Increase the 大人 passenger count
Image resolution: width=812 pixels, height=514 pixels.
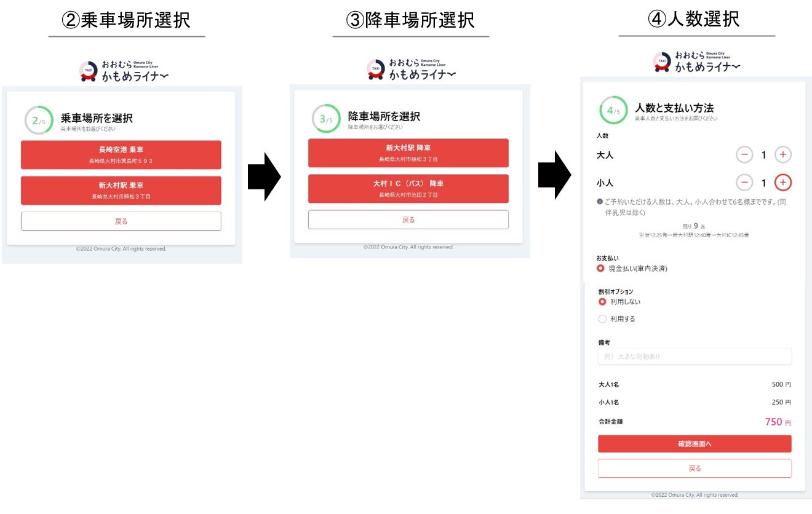tap(783, 155)
